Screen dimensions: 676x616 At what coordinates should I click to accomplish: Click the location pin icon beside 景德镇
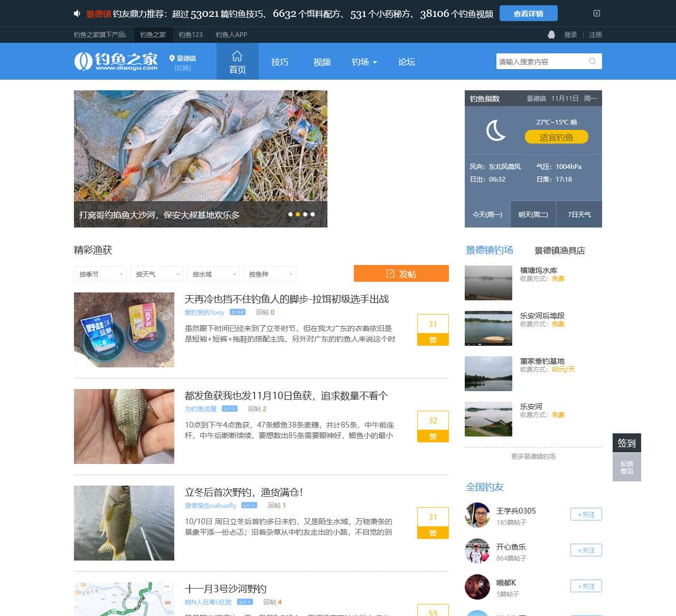tap(172, 58)
